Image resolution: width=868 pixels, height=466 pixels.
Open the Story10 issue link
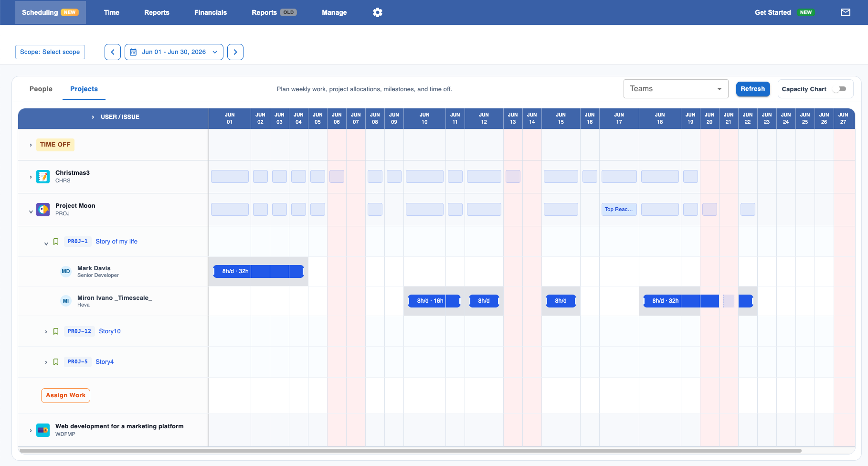pos(110,331)
